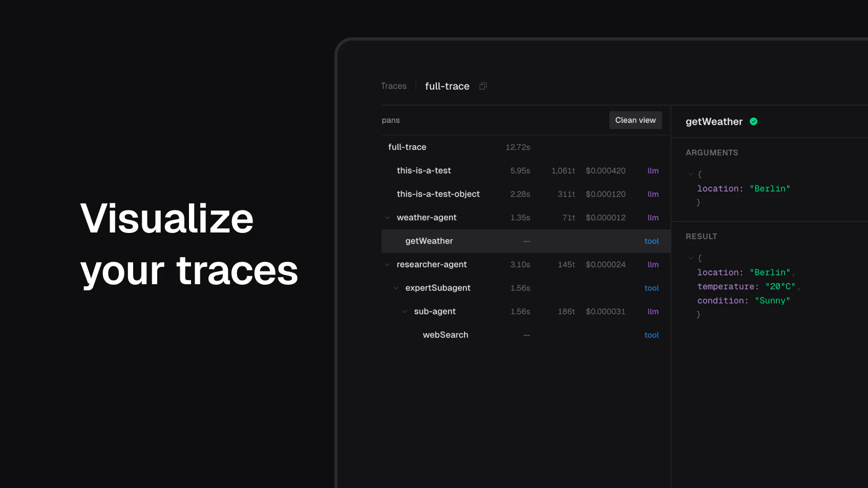The height and width of the screenshot is (488, 868).
Task: Click the "Berlin" value under ARGUMENTS
Action: point(770,188)
